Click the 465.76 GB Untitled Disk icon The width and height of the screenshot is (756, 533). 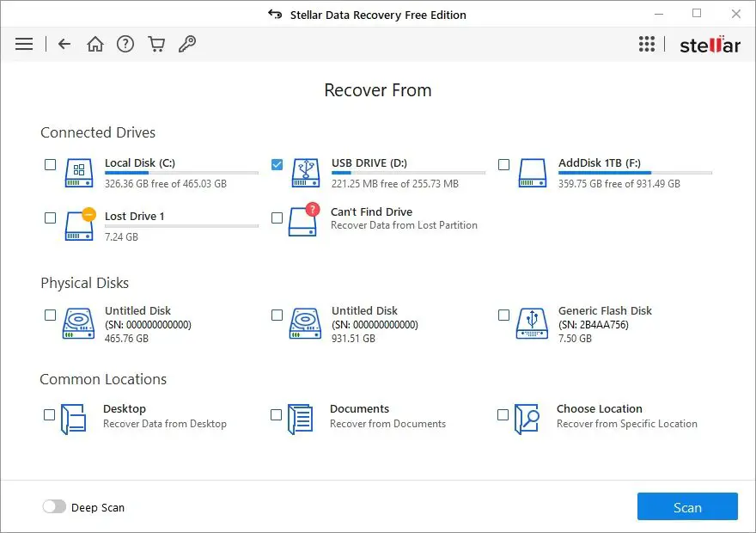[78, 323]
